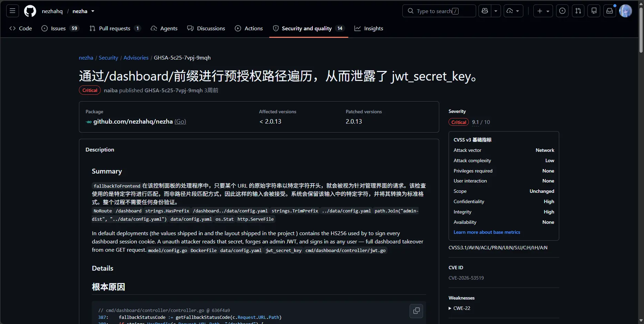The image size is (644, 324).
Task: Click the CVSS:3.1 vector string
Action: click(498, 248)
